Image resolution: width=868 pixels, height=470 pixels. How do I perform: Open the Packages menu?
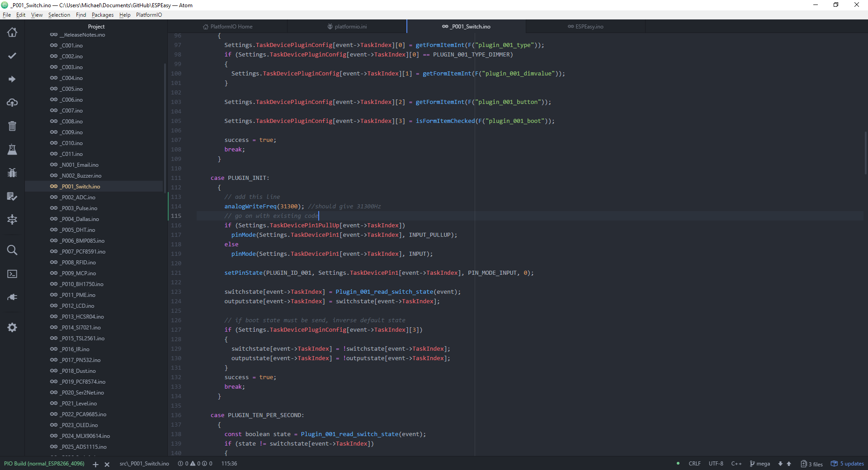[103, 15]
